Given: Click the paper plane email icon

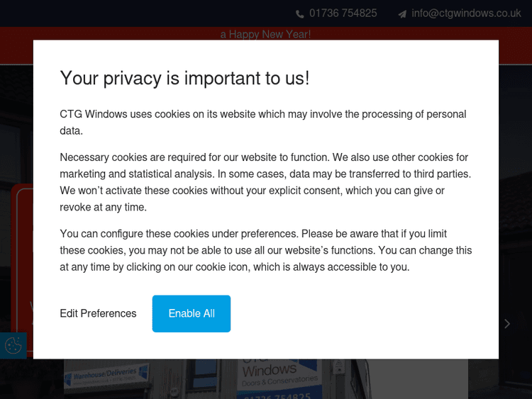Looking at the screenshot, I should 402,13.
